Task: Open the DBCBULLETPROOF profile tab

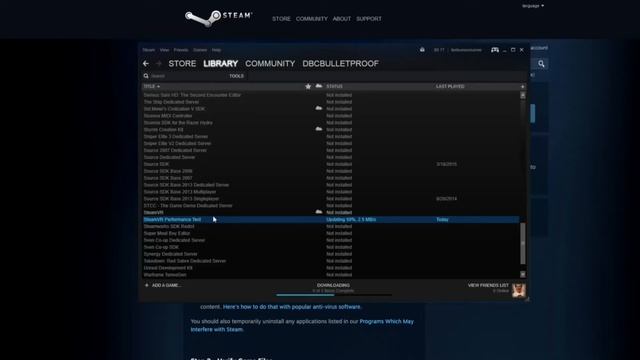Action: (x=340, y=64)
